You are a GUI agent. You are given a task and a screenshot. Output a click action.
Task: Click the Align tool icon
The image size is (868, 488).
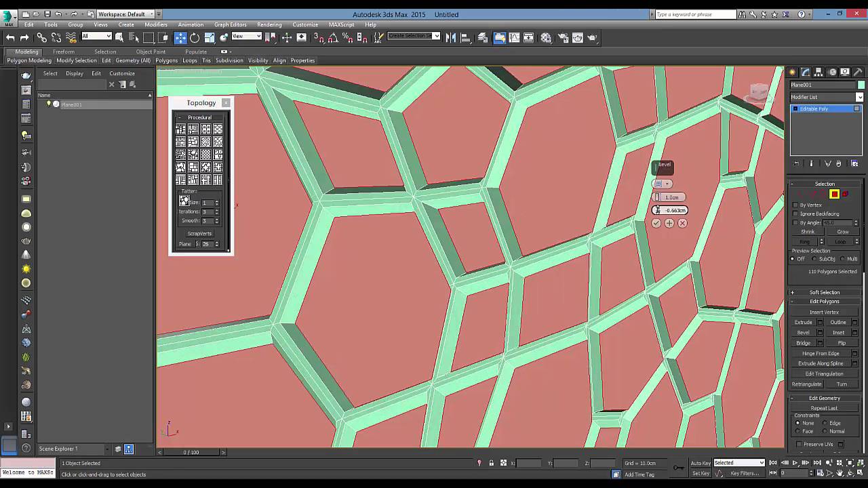(x=466, y=38)
